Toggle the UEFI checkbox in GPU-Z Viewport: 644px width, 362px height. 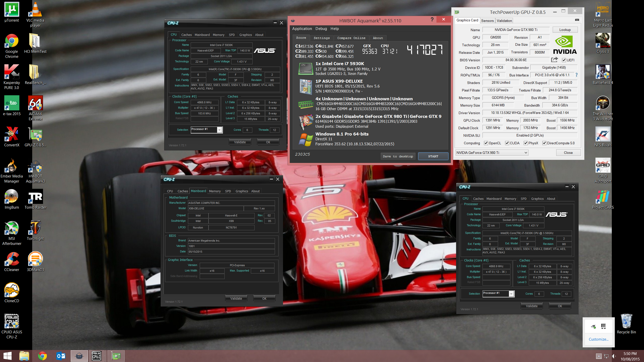coord(564,60)
